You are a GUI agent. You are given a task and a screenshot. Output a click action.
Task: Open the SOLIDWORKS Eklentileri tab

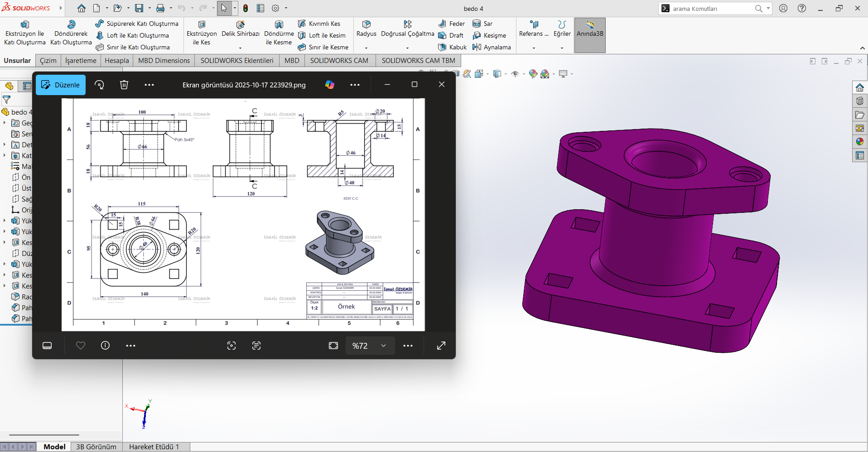coord(236,61)
